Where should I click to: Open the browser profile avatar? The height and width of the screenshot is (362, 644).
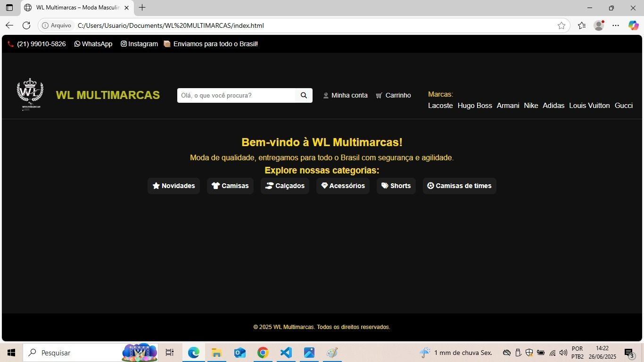(599, 25)
